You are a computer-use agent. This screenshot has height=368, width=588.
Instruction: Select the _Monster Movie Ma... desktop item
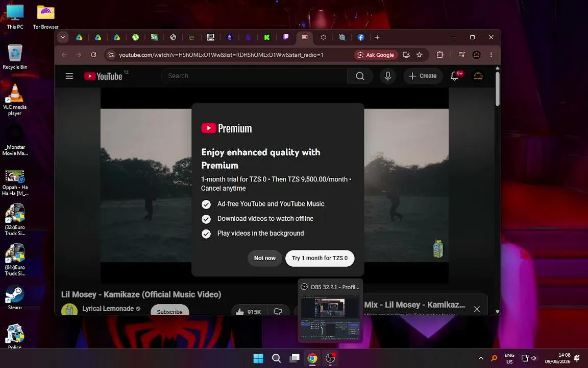[15, 140]
